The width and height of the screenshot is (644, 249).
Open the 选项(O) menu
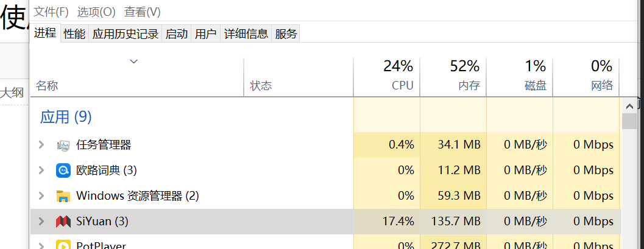pos(96,12)
